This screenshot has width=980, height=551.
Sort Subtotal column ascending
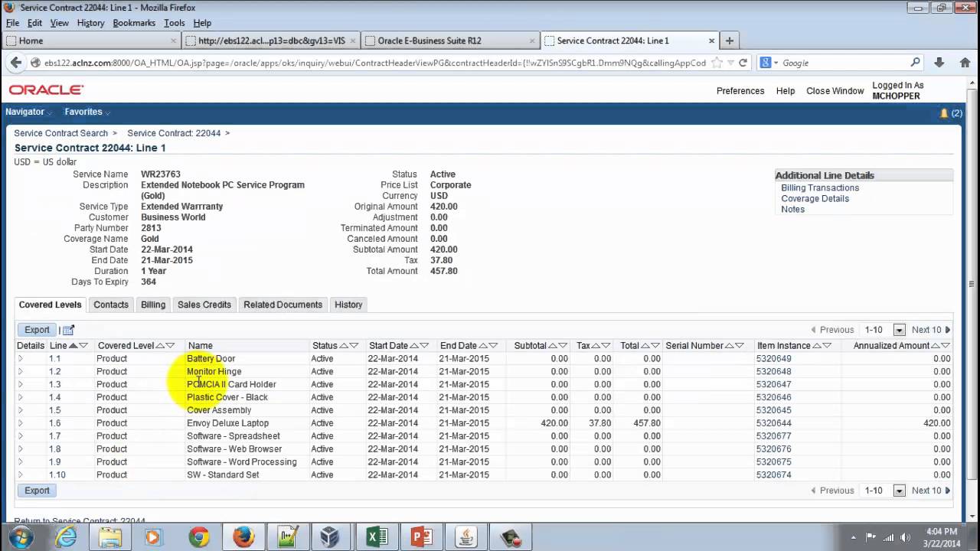553,346
